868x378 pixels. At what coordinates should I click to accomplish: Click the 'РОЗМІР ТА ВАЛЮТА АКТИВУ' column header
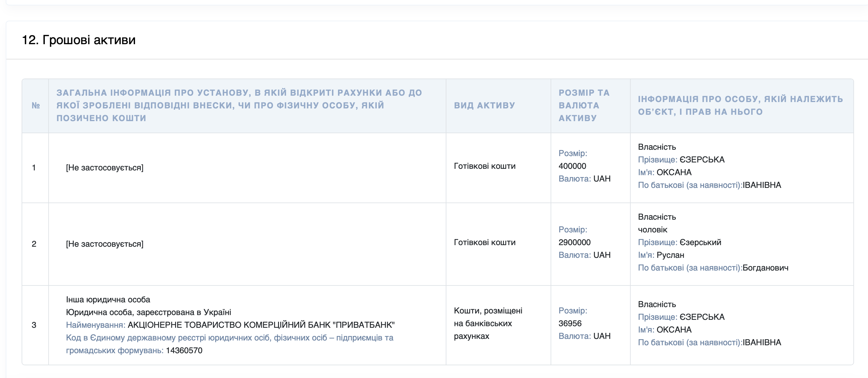coord(584,106)
